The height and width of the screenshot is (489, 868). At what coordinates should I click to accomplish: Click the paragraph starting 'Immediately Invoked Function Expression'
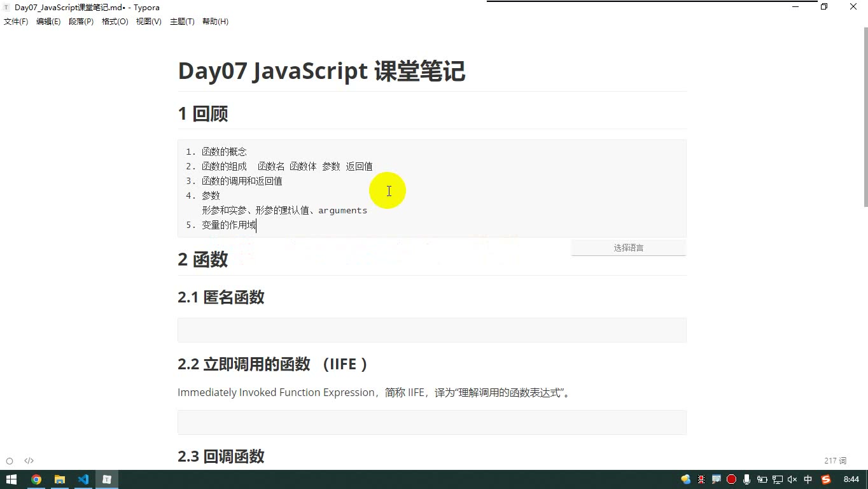pos(375,392)
